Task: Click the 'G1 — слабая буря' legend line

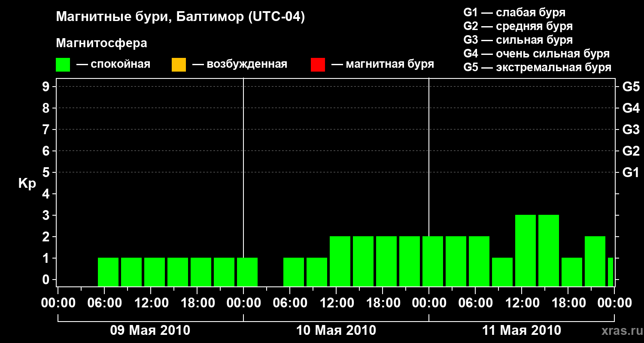Action: tap(514, 12)
